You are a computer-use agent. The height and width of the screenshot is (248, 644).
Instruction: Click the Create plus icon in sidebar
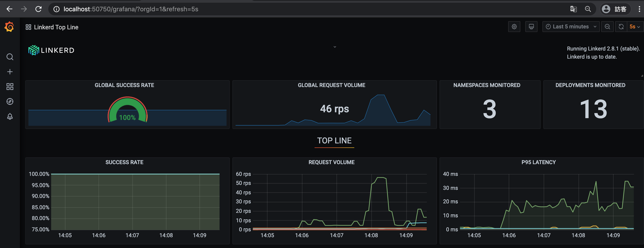[x=10, y=72]
